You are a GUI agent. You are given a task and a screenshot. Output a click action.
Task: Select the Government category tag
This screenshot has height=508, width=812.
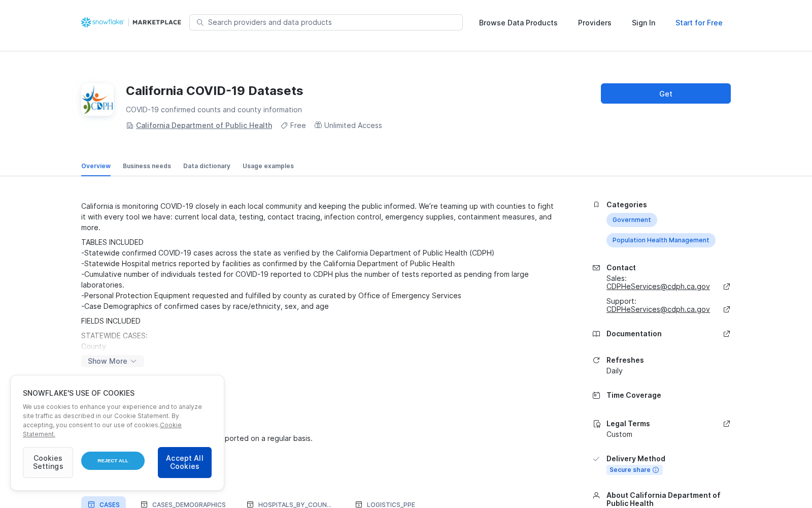(632, 220)
